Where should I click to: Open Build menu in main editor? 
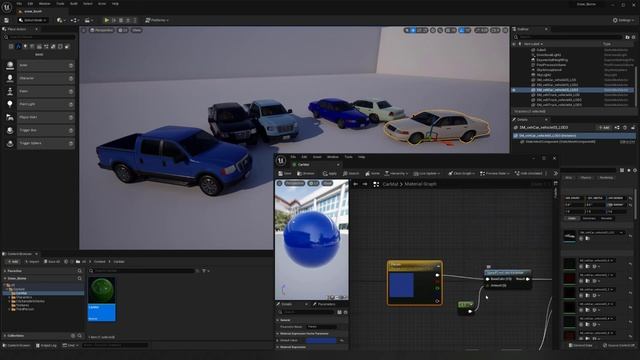(x=73, y=4)
